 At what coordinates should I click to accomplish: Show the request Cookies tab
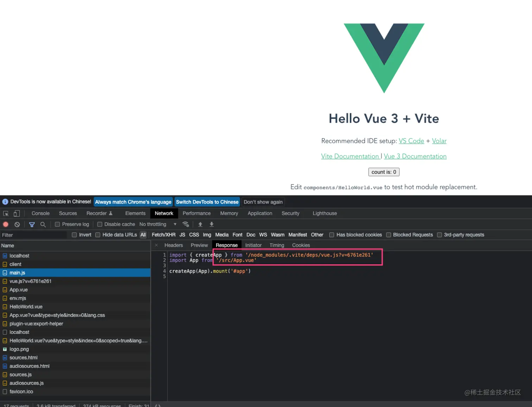tap(301, 245)
